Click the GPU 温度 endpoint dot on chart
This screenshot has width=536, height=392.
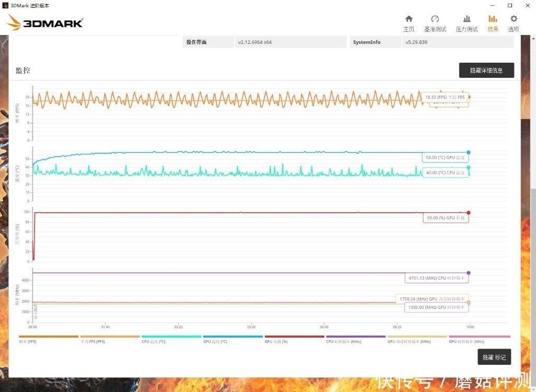pyautogui.click(x=469, y=152)
